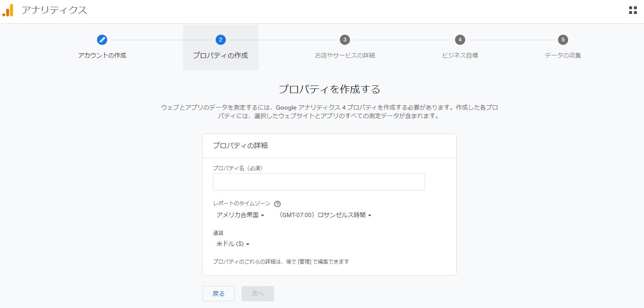The height and width of the screenshot is (308, 644).
Task: Click the 通貨 label
Action: [x=218, y=233]
